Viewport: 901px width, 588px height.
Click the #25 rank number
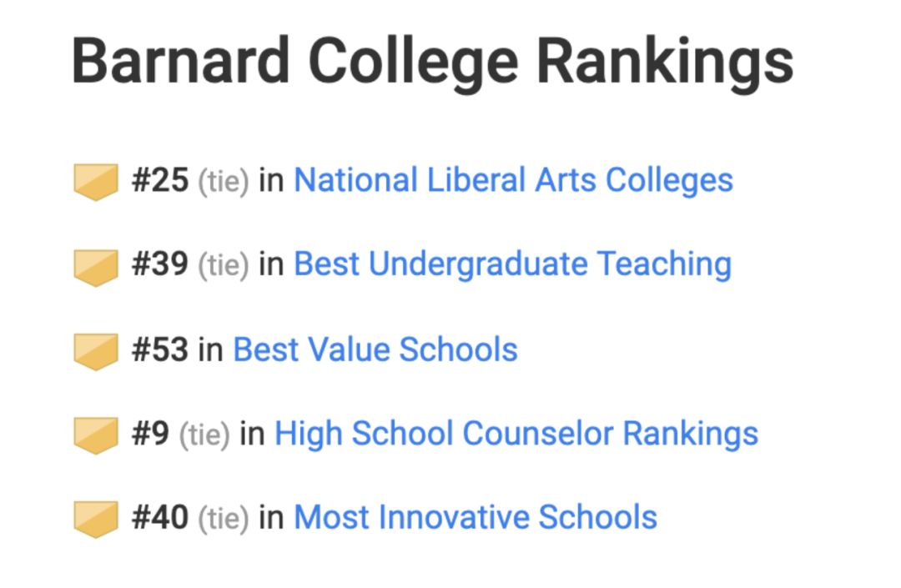(x=159, y=180)
